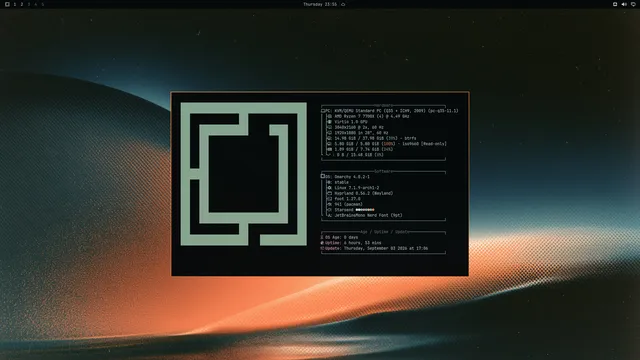Click the GPU icon beside Virtio 1.0 GPU
640x360 pixels.
point(330,122)
